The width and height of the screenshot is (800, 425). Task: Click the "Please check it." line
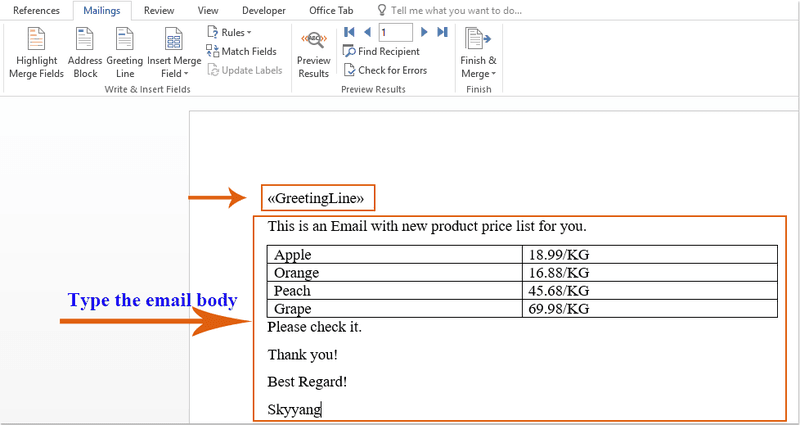pyautogui.click(x=314, y=327)
